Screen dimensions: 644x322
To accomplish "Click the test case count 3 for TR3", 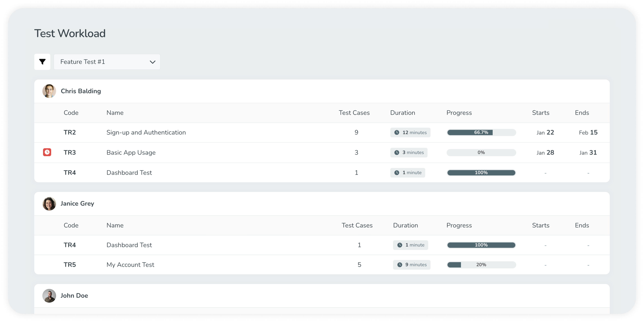I will pyautogui.click(x=356, y=152).
